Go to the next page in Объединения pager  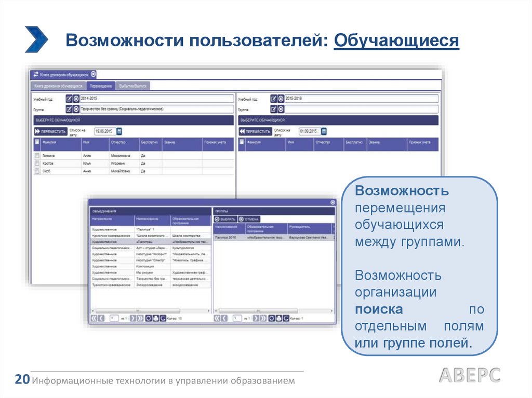click(132, 318)
